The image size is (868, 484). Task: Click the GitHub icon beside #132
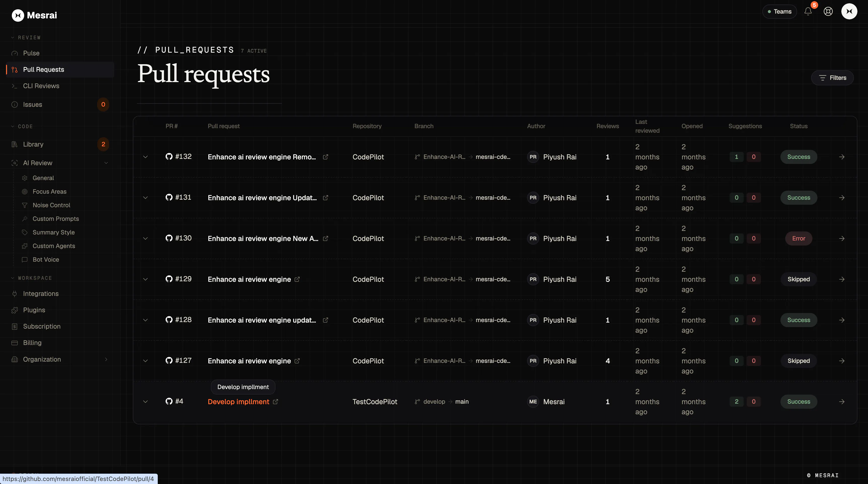tap(169, 156)
